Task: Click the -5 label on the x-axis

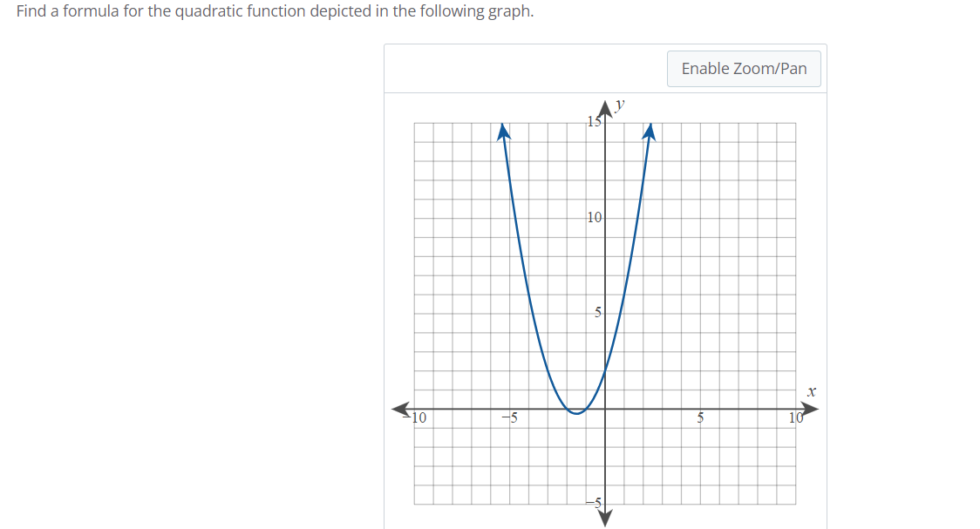Action: tap(510, 417)
